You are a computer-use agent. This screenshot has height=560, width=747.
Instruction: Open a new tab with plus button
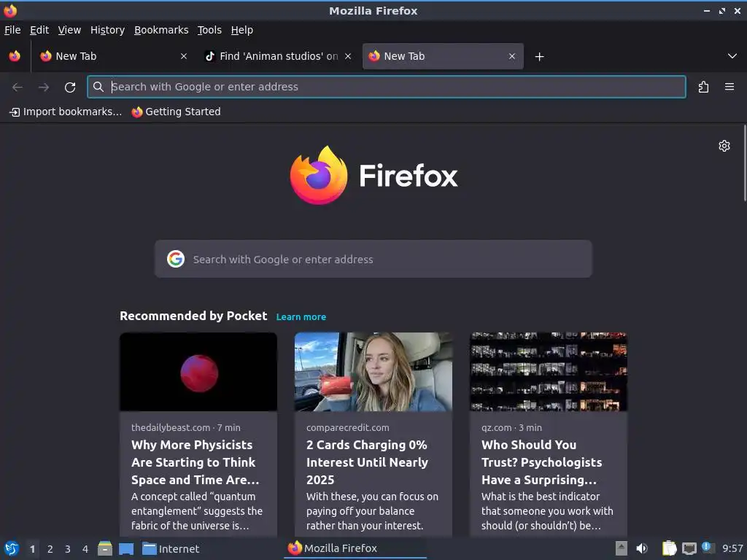coord(539,57)
